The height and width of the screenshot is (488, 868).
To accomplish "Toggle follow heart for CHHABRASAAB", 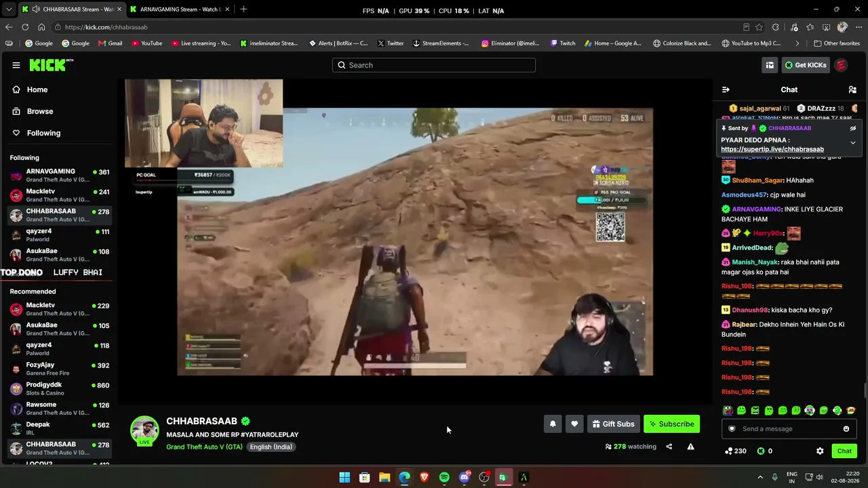I will (574, 424).
